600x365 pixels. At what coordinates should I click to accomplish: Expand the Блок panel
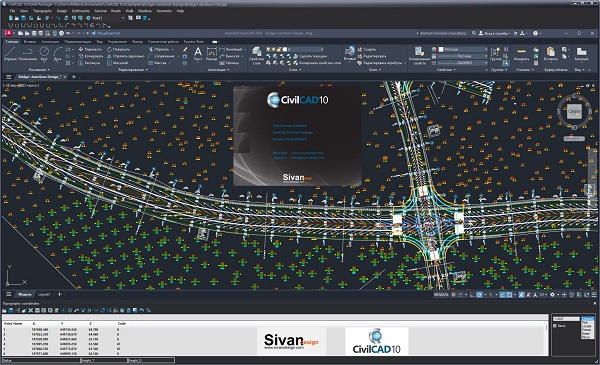click(x=374, y=70)
